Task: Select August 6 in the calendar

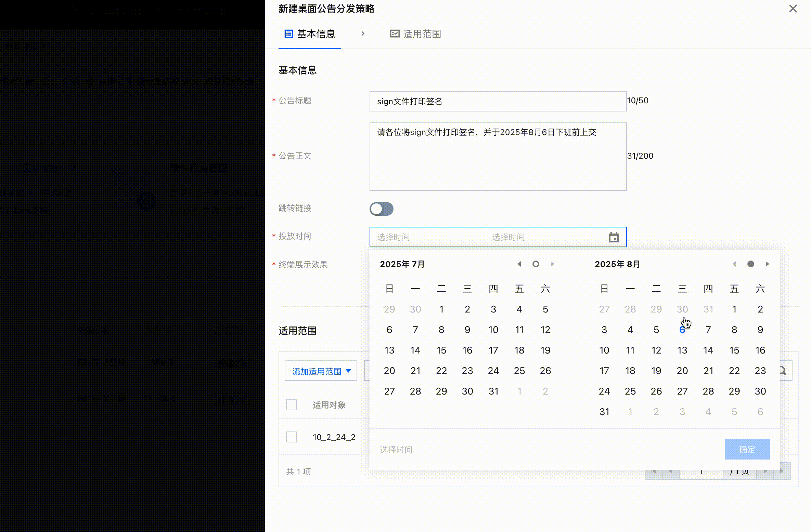Action: pos(682,330)
